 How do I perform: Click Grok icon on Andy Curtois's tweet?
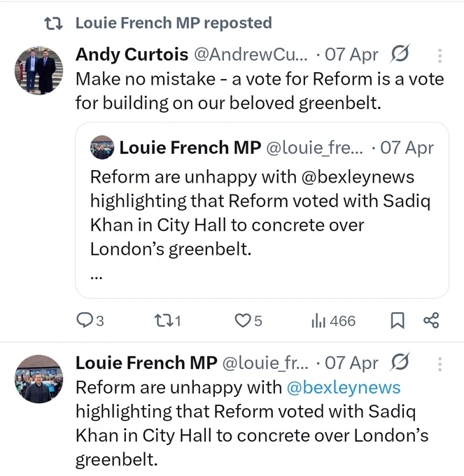pos(400,53)
